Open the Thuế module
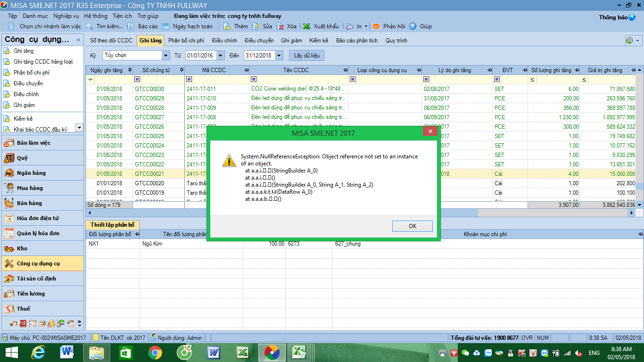644x362 pixels. pos(42,309)
